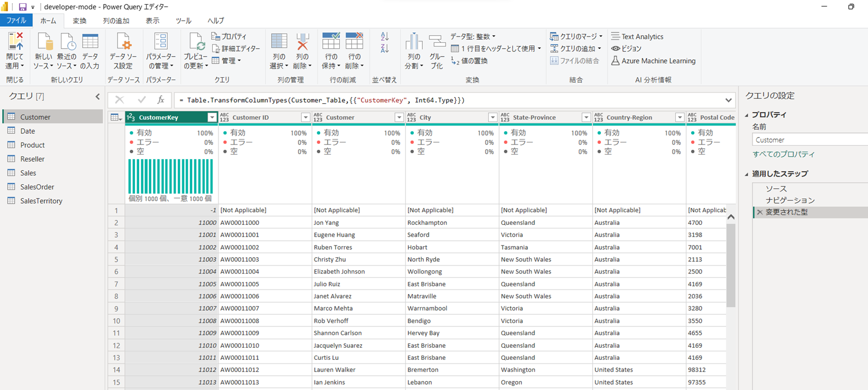
Task: Open the Advanced Editor (詳細エディター)
Action: [x=236, y=49]
